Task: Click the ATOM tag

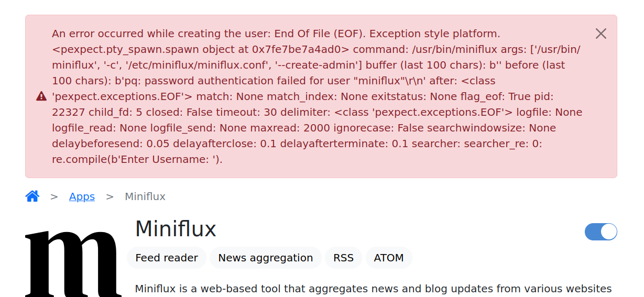Action: tap(388, 258)
